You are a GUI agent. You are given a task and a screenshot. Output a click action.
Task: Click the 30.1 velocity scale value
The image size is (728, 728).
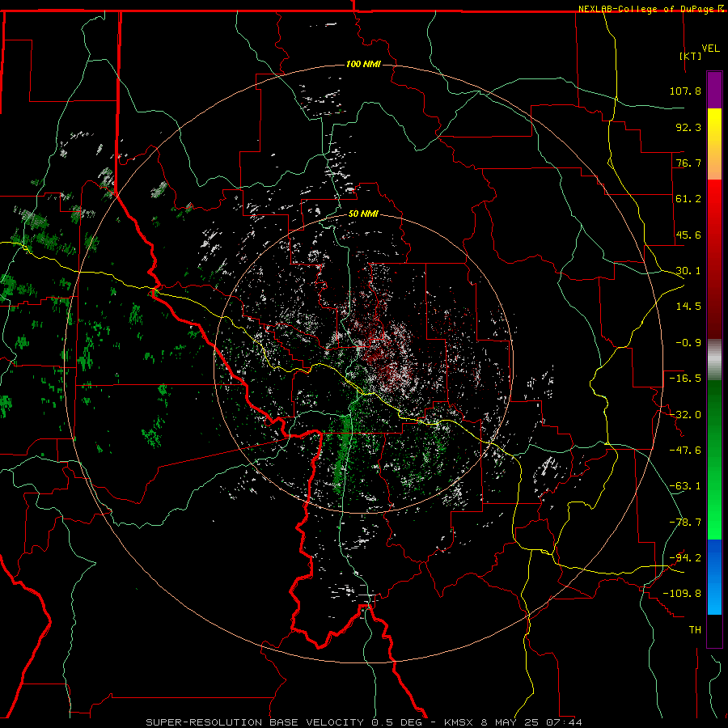click(x=688, y=271)
